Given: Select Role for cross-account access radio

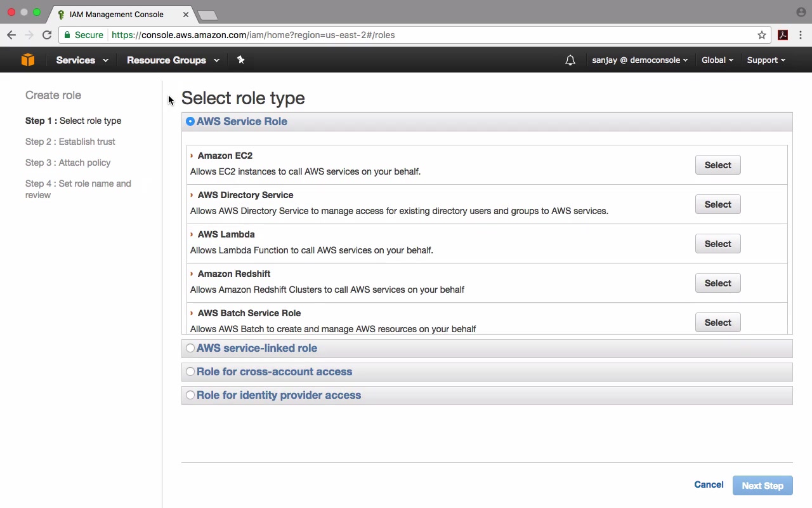Looking at the screenshot, I should point(190,371).
